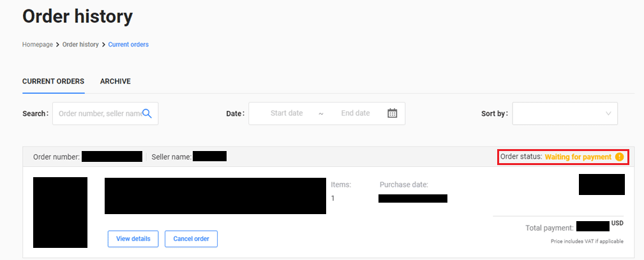Click the search magnifier icon
Screen dimensions: 644x260
tap(147, 113)
